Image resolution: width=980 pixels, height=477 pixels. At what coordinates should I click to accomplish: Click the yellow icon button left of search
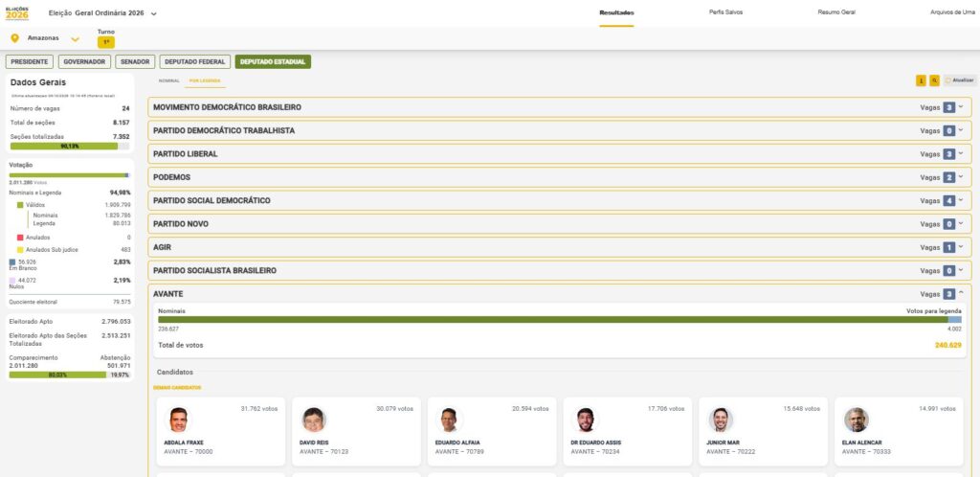point(921,80)
